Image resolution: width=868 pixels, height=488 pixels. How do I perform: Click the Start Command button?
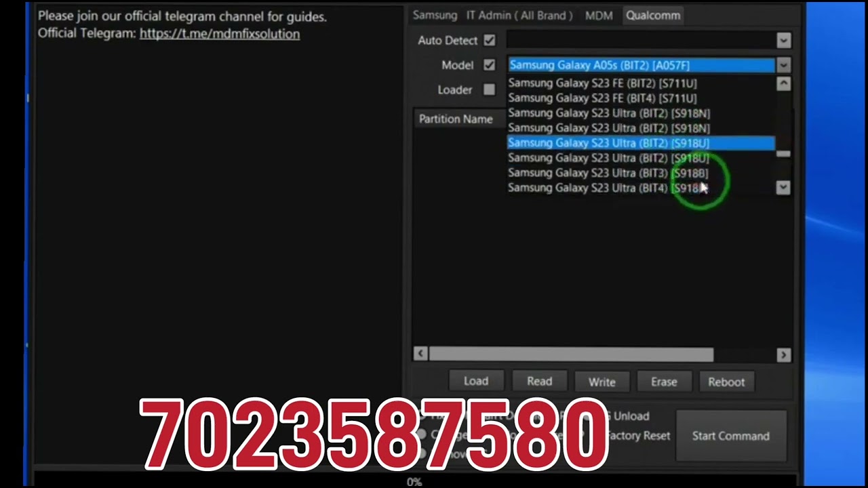pos(731,436)
